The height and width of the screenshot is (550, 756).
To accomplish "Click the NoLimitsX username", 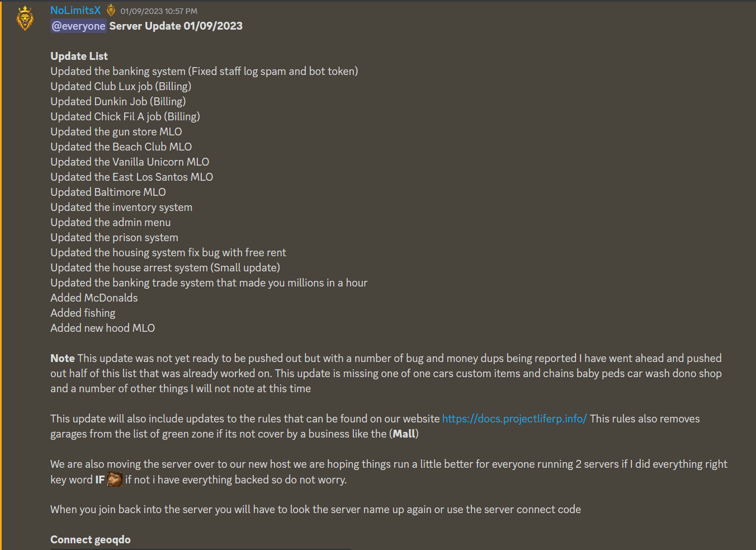I will 75,11.
